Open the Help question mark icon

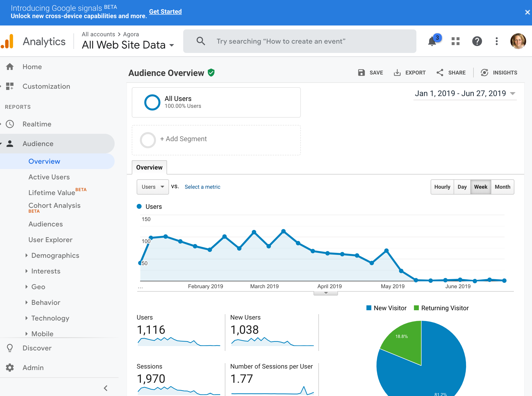(477, 41)
